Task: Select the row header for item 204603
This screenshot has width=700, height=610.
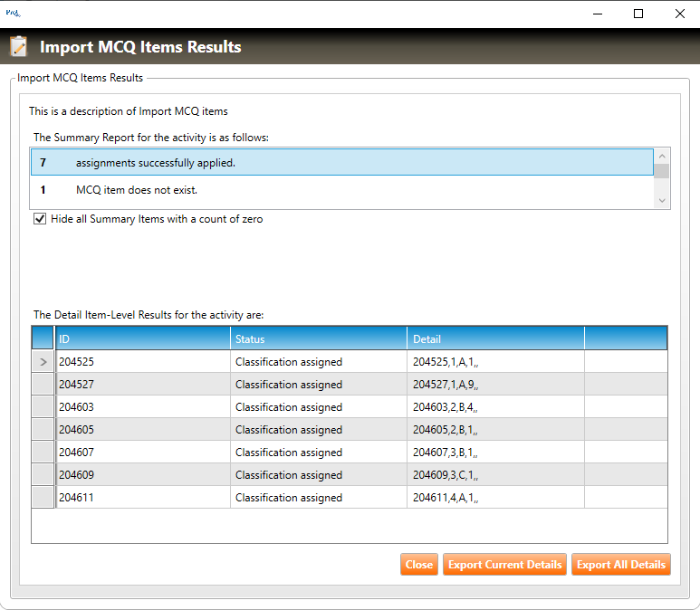Action: [43, 407]
